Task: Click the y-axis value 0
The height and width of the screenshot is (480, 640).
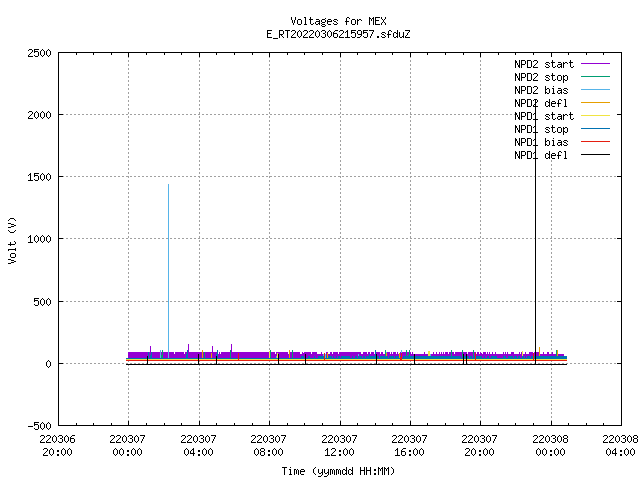Action: [49, 364]
